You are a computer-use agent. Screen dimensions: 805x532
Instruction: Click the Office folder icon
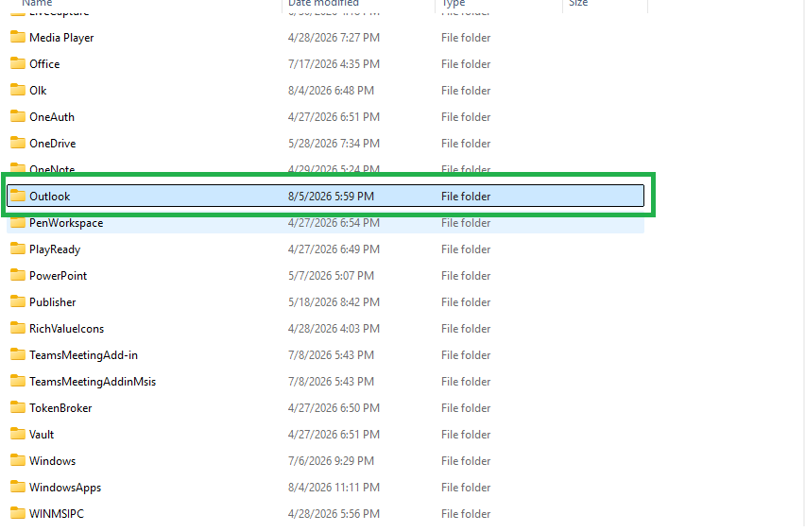coord(17,63)
